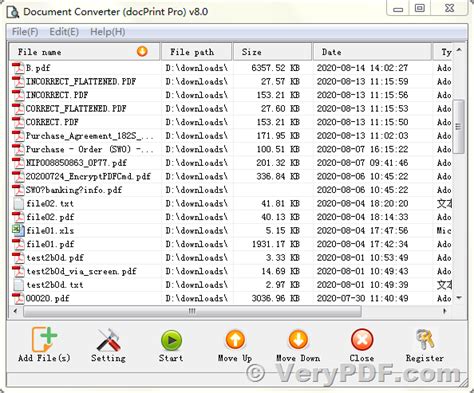Click the PDF icon beside 00020.pdf
The height and width of the screenshot is (393, 474).
[18, 298]
